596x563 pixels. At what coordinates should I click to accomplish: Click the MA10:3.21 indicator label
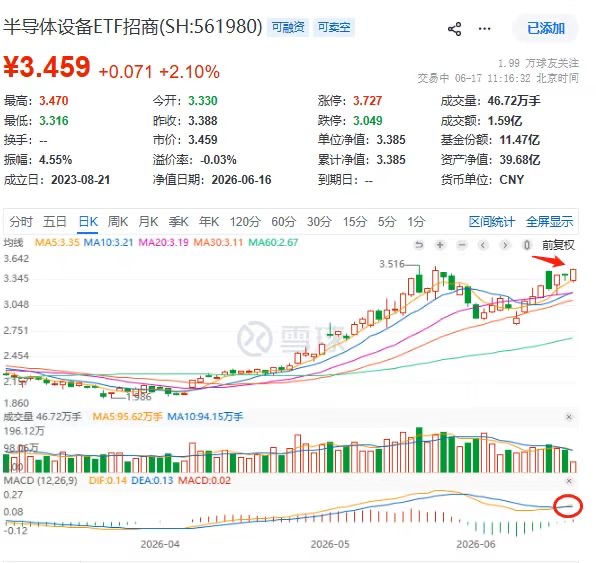(108, 242)
